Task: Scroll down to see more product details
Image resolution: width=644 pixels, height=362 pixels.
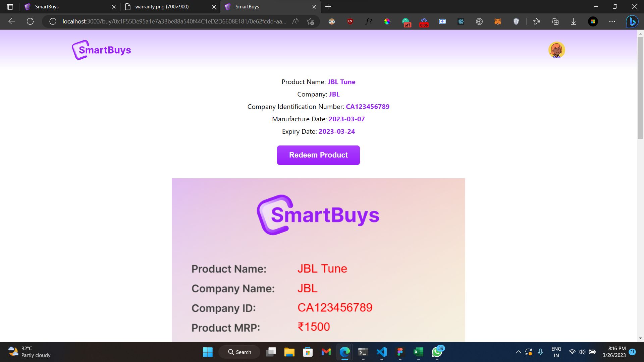Action: click(641, 340)
